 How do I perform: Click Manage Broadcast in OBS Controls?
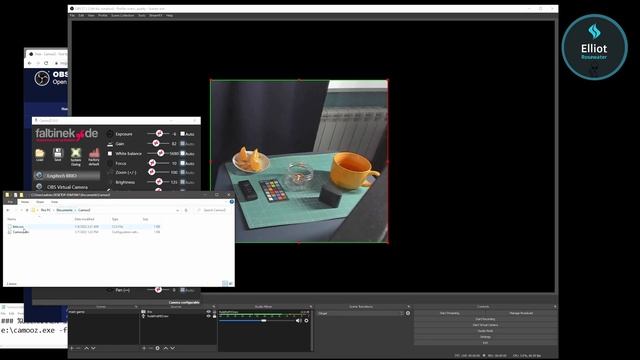click(521, 313)
